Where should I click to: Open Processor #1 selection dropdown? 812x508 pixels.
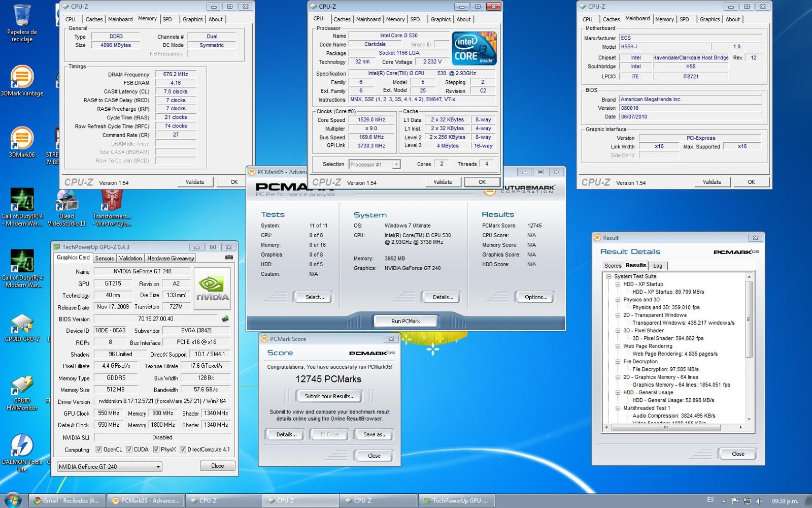tap(375, 164)
